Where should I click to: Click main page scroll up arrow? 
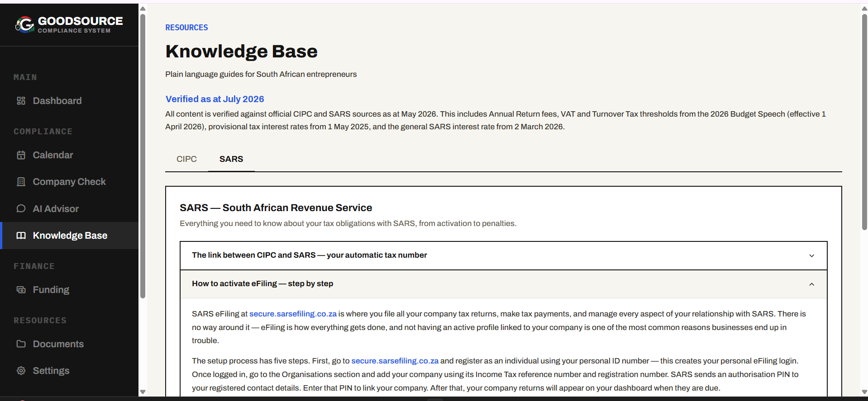click(x=864, y=8)
